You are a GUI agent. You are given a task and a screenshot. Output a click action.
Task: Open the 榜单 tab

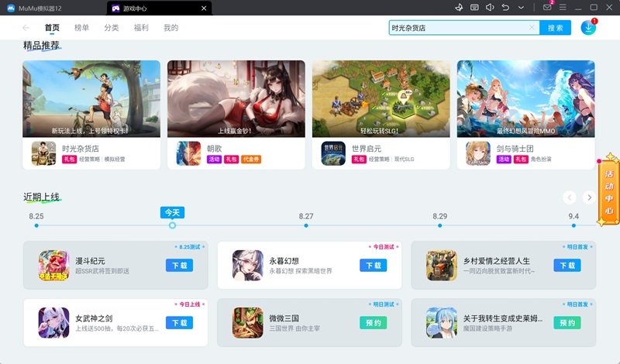click(81, 28)
